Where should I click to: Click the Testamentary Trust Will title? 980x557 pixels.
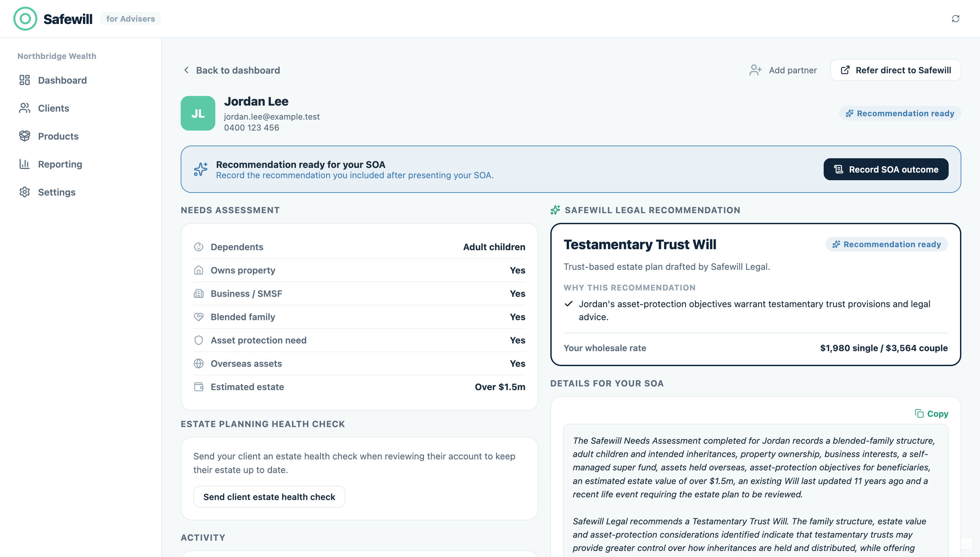tap(640, 244)
